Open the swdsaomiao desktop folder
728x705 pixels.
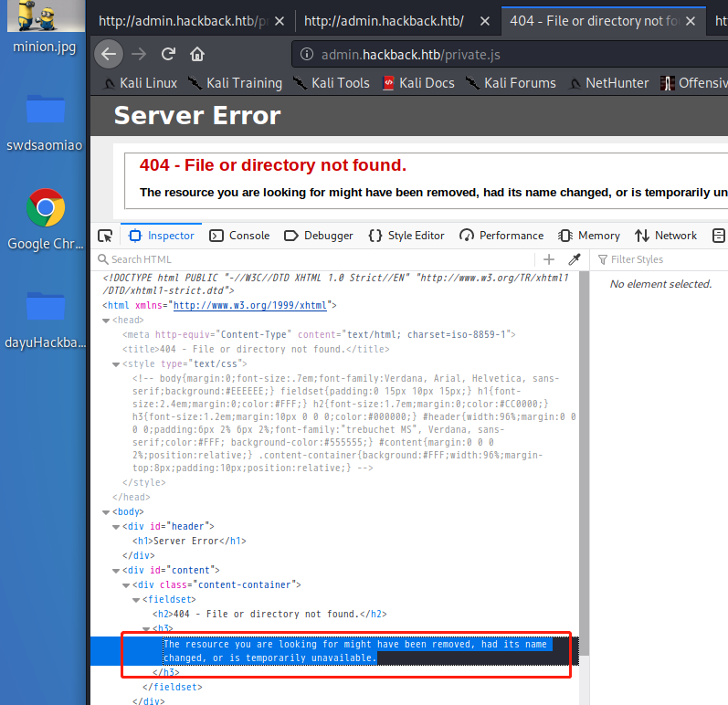tap(45, 123)
